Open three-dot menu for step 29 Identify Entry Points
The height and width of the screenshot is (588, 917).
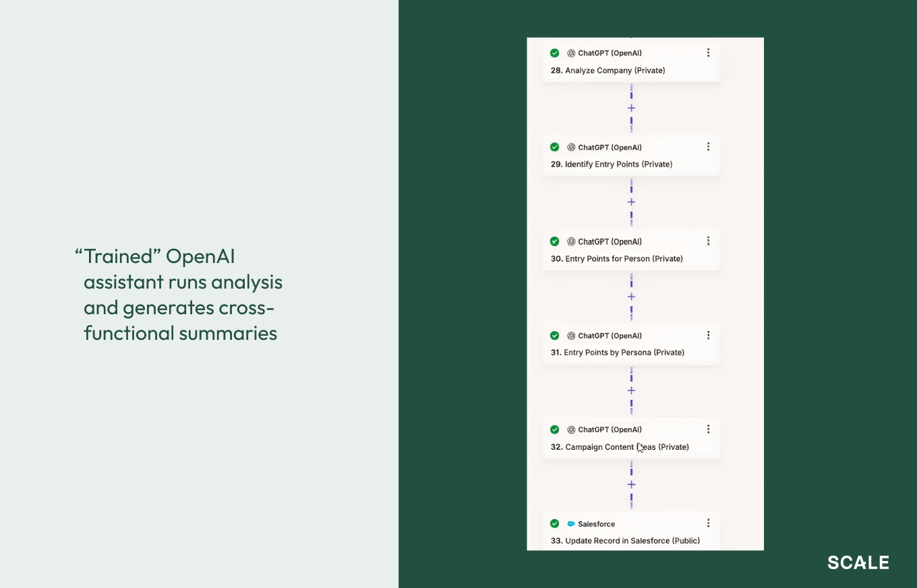pos(708,147)
